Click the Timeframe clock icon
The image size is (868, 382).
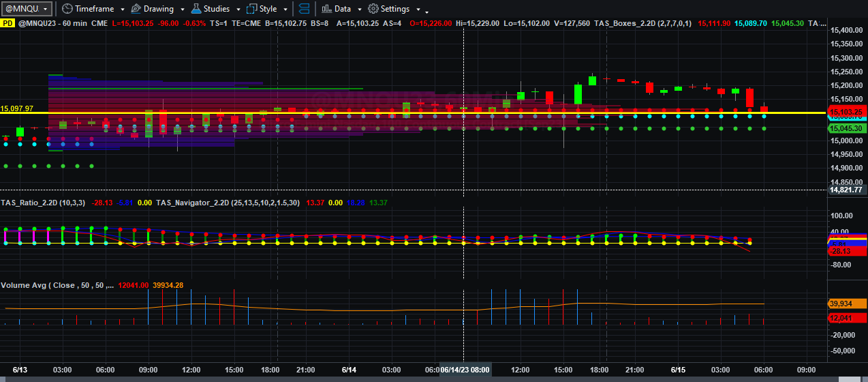pos(67,9)
